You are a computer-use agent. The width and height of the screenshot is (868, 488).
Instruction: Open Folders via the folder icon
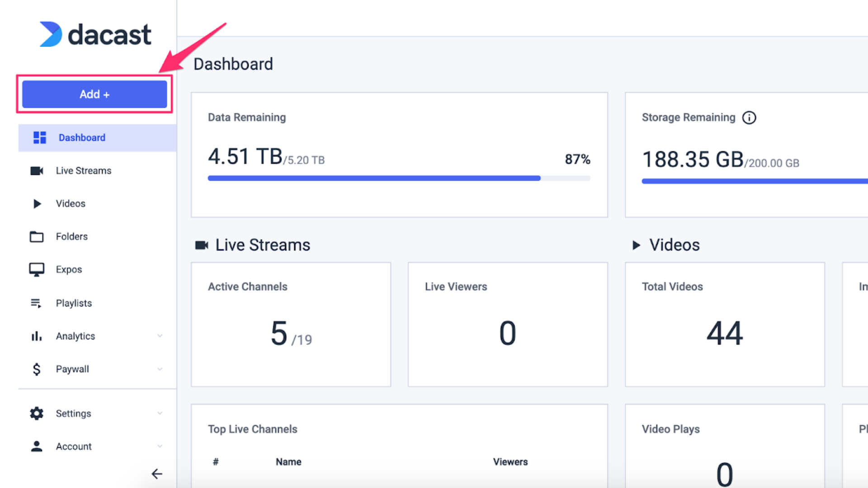[x=37, y=236]
